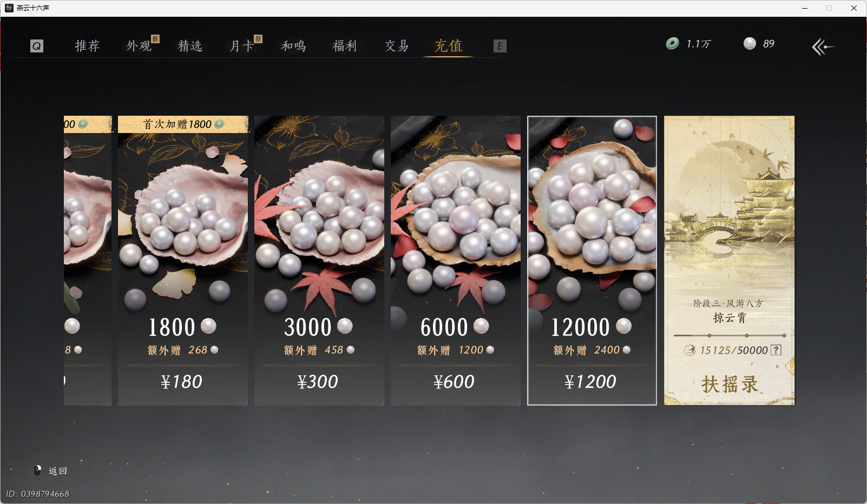Open the 扶摇录 card
The height and width of the screenshot is (504, 867).
pos(730,261)
